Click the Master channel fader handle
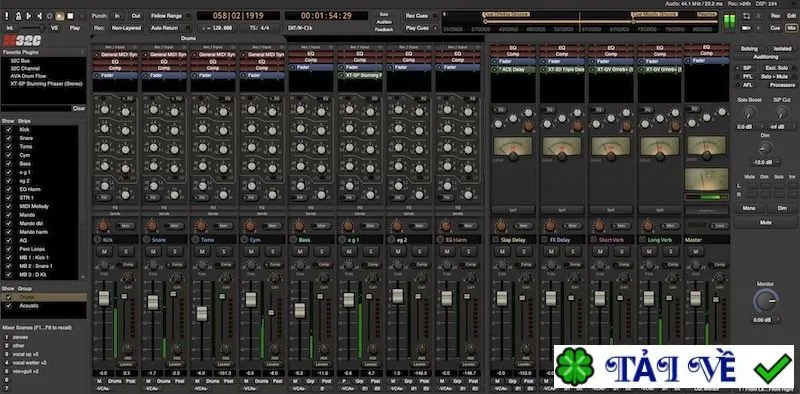This screenshot has width=800, height=394. tap(694, 299)
